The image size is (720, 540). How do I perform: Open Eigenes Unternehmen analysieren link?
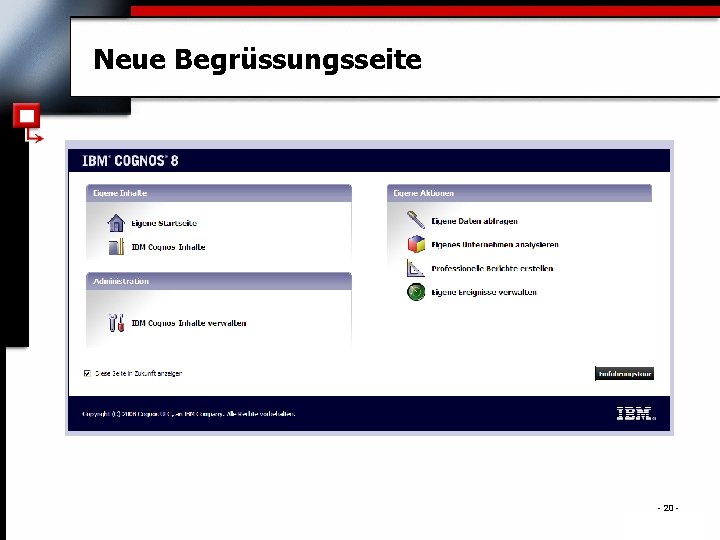pos(495,245)
